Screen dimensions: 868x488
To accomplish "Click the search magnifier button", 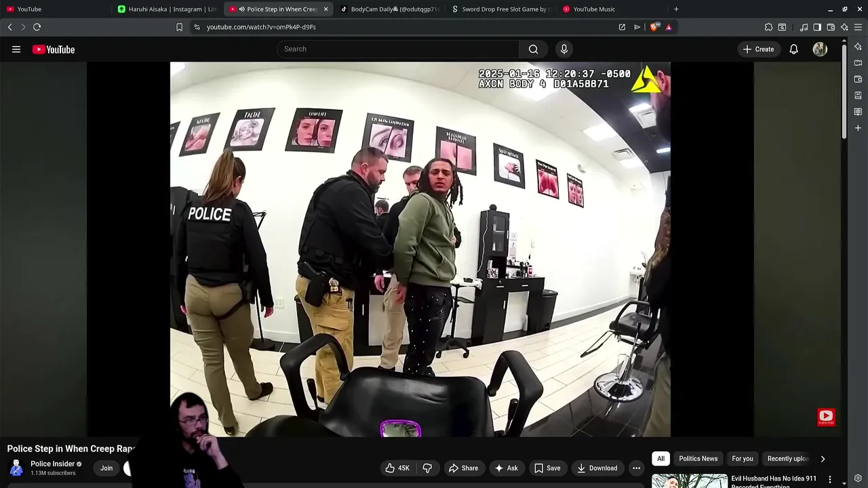I will pyautogui.click(x=533, y=49).
